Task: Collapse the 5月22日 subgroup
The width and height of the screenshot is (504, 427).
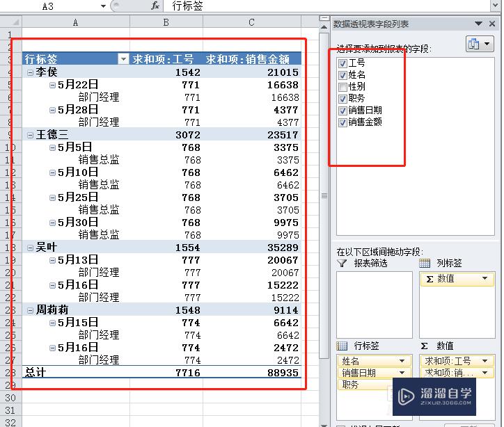Action: coord(52,85)
